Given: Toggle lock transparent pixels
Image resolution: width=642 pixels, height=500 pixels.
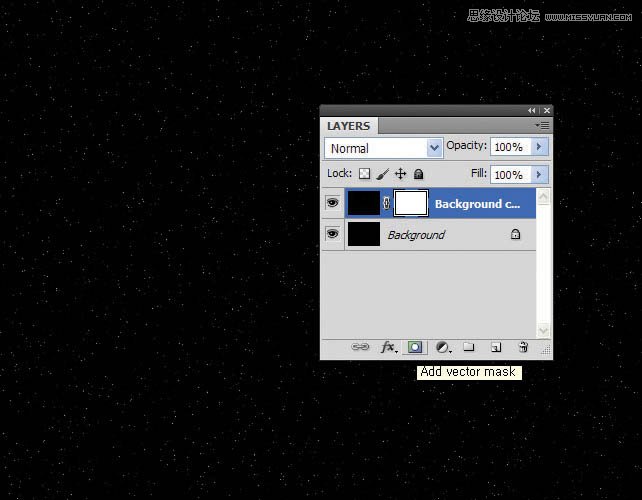Looking at the screenshot, I should coord(365,174).
